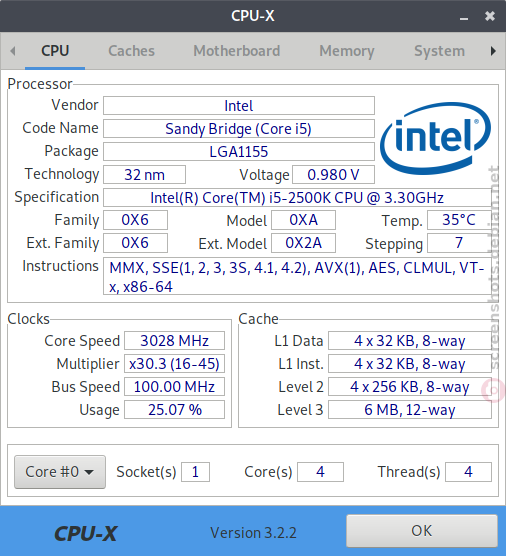Open the Motherboard tab
This screenshot has height=556, width=506.
pos(237,51)
